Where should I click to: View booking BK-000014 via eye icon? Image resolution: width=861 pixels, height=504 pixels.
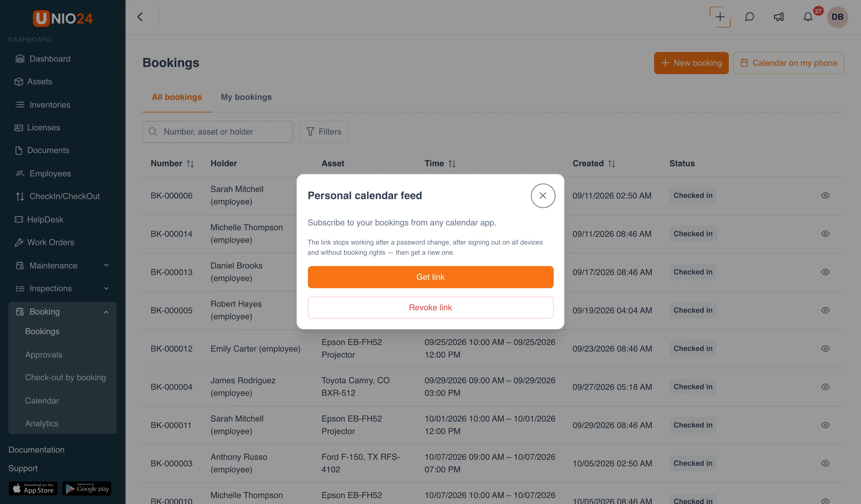(x=825, y=234)
